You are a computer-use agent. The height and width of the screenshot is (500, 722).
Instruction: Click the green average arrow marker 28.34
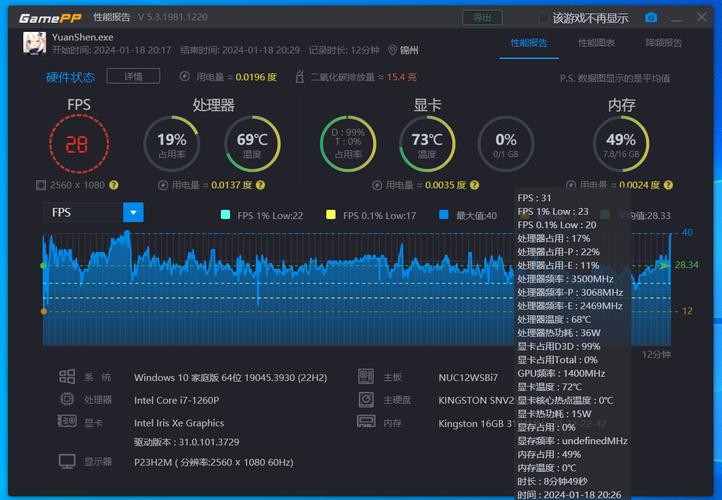coord(664,266)
